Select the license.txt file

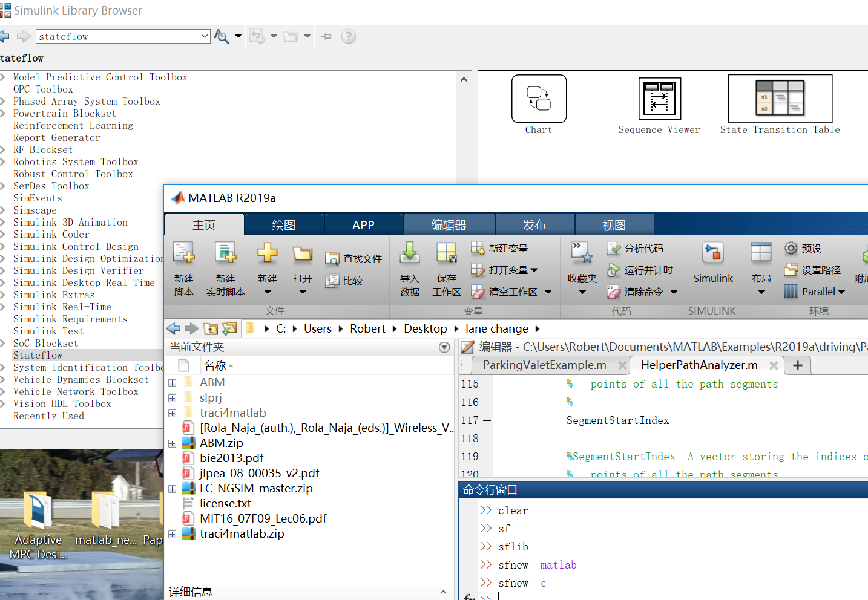pyautogui.click(x=225, y=504)
